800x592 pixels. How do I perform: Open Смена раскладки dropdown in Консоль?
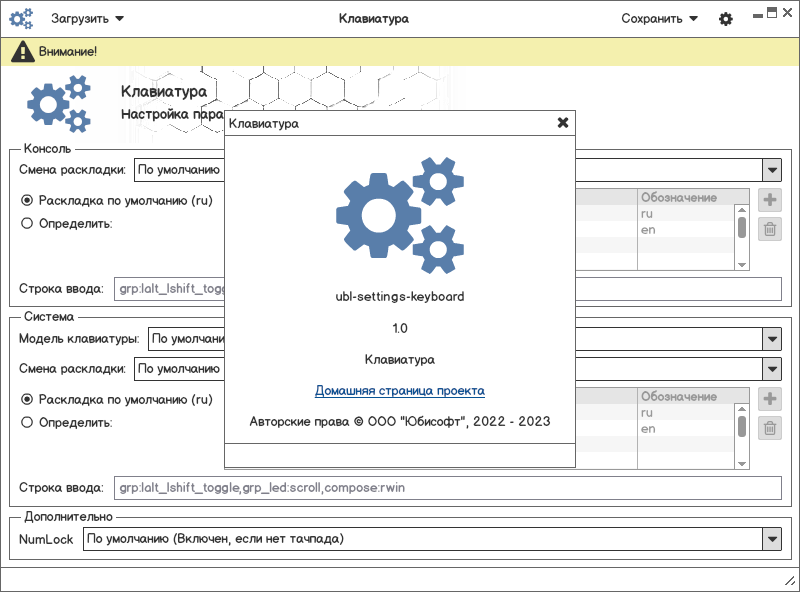pos(771,169)
